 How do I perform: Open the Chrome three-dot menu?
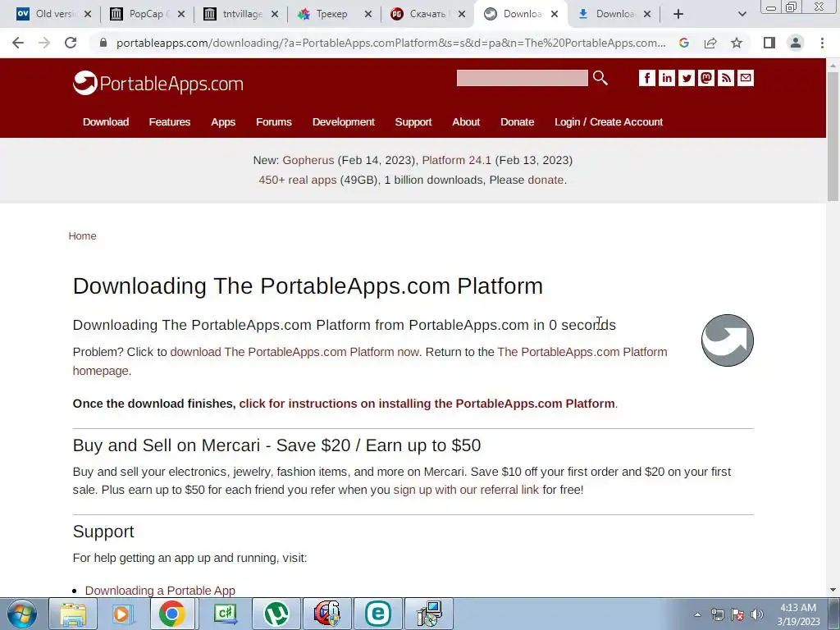point(822,43)
